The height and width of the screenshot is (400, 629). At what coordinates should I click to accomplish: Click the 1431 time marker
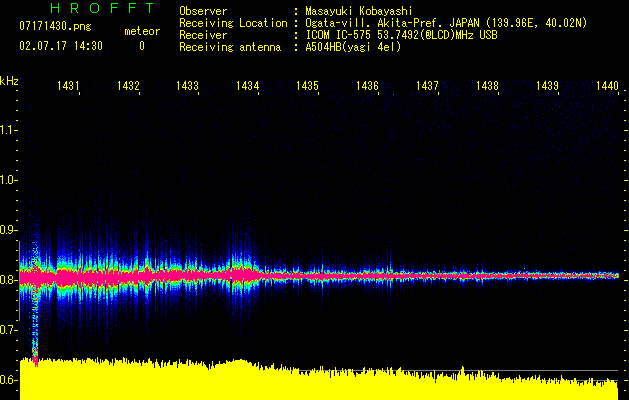tap(68, 87)
